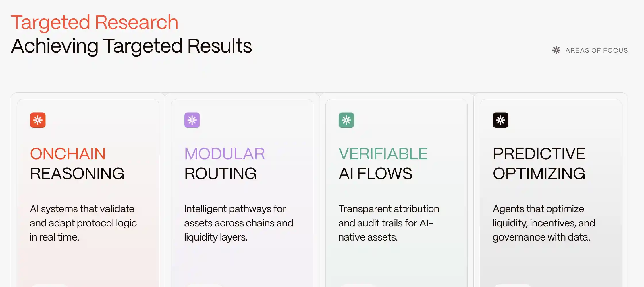This screenshot has height=287, width=644.
Task: Select the purple MODULAR title word
Action: 224,154
